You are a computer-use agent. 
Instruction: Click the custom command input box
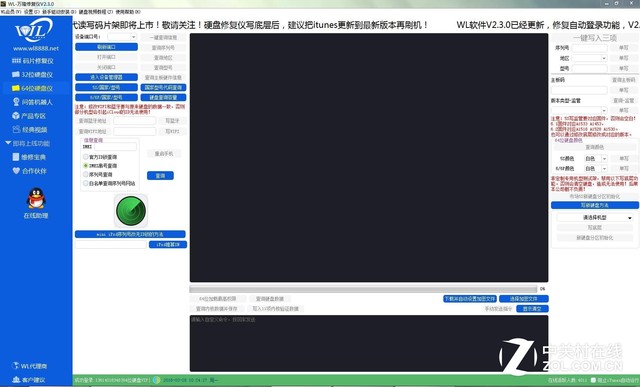coord(369,343)
